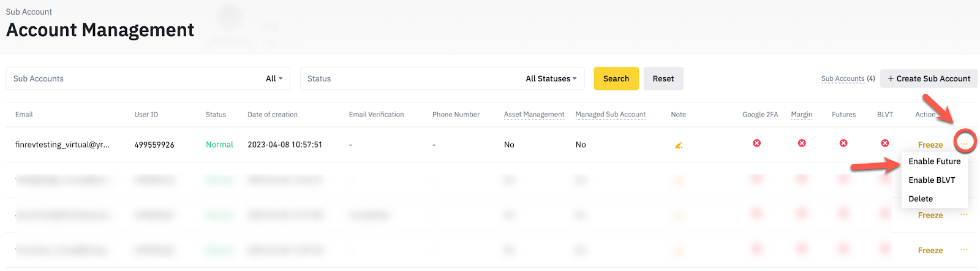Select Enable Future from the menu
Screen dimensions: 980x271
coord(935,161)
